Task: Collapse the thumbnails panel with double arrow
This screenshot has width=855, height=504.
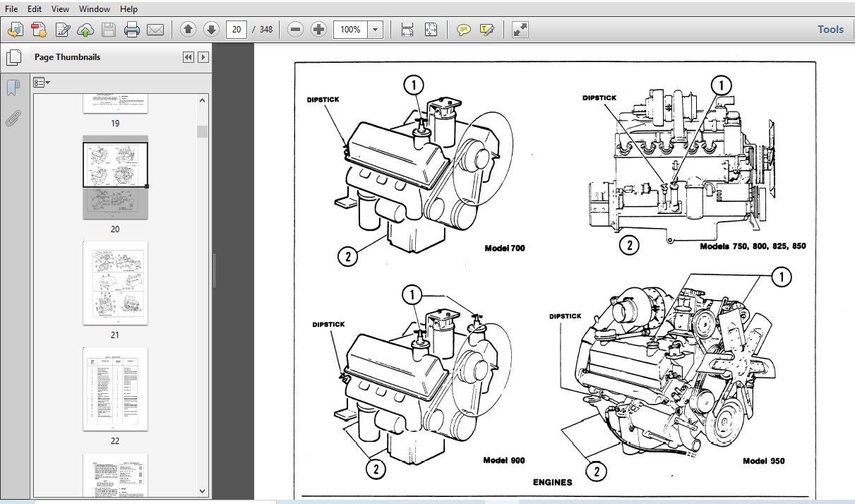Action: (188, 57)
